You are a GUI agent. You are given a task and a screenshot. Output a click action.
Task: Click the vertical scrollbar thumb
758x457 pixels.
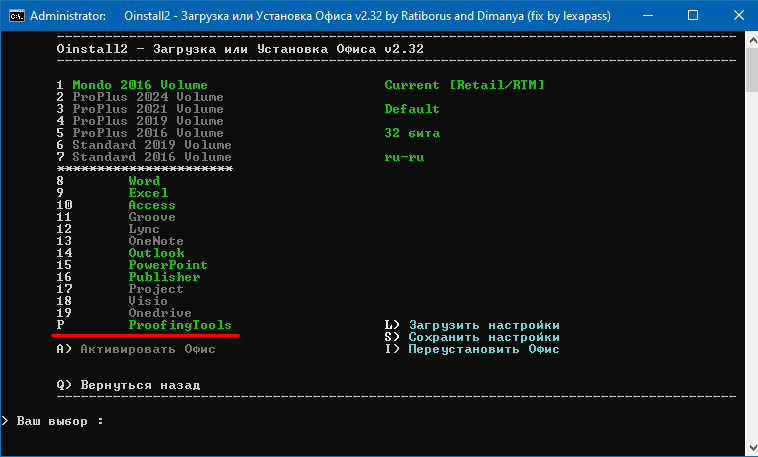point(752,68)
